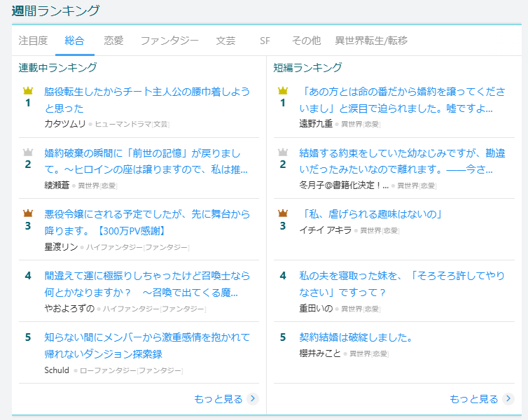
Task: Open the short story 契約結婚は破綻しました。
Action: 356,337
